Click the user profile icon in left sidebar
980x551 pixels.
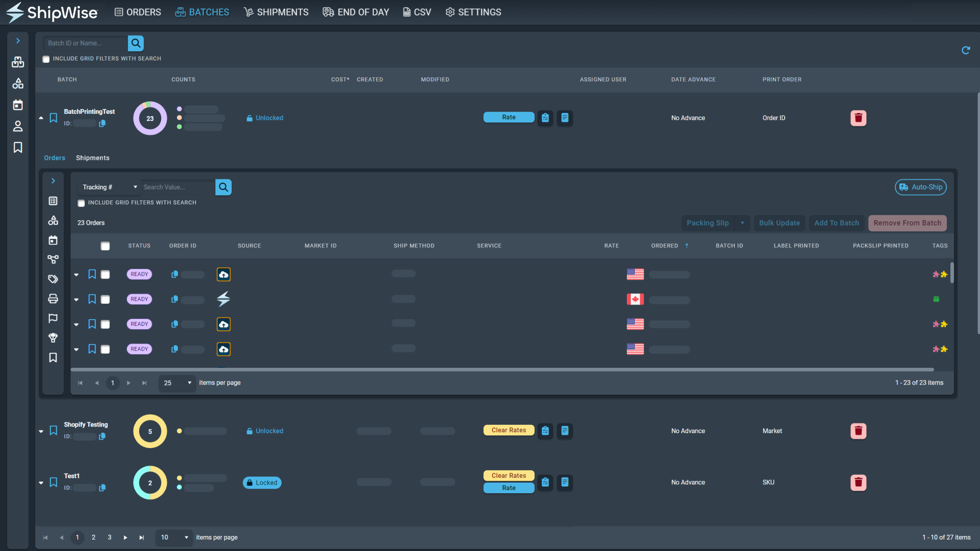18,126
